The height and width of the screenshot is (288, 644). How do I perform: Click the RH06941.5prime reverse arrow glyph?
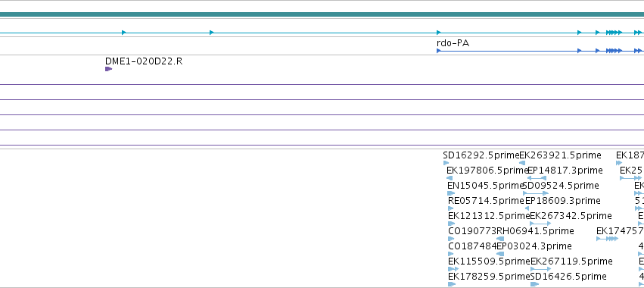pos(500,239)
